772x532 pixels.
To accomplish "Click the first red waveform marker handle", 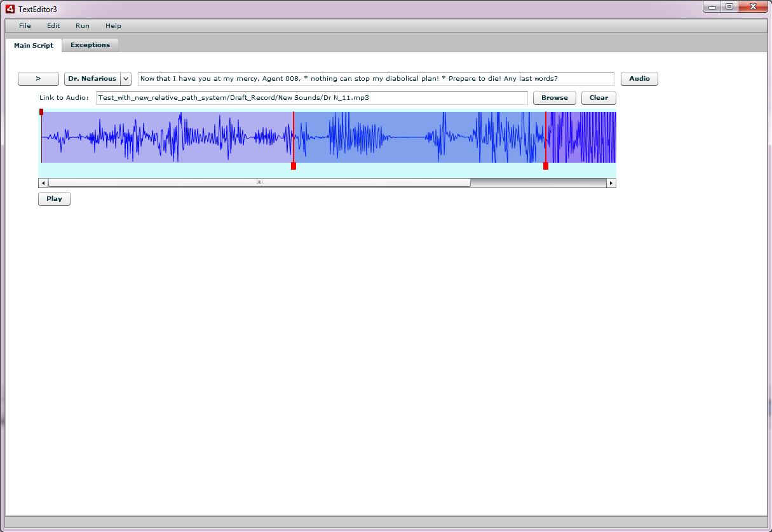I will click(294, 166).
